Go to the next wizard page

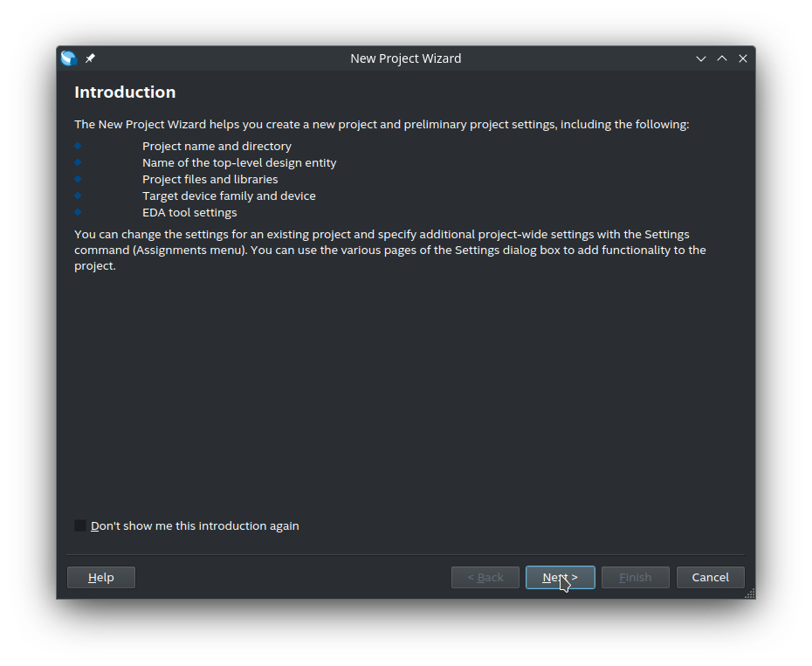(x=561, y=578)
